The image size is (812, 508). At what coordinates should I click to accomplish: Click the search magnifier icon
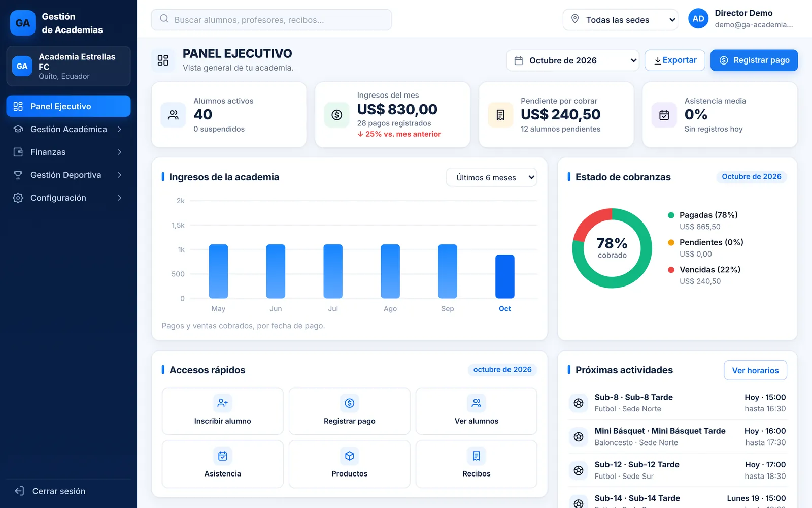click(164, 19)
